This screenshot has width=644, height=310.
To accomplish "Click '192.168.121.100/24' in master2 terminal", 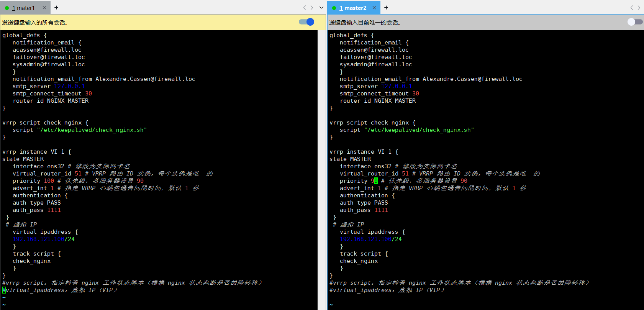I will [x=371, y=239].
